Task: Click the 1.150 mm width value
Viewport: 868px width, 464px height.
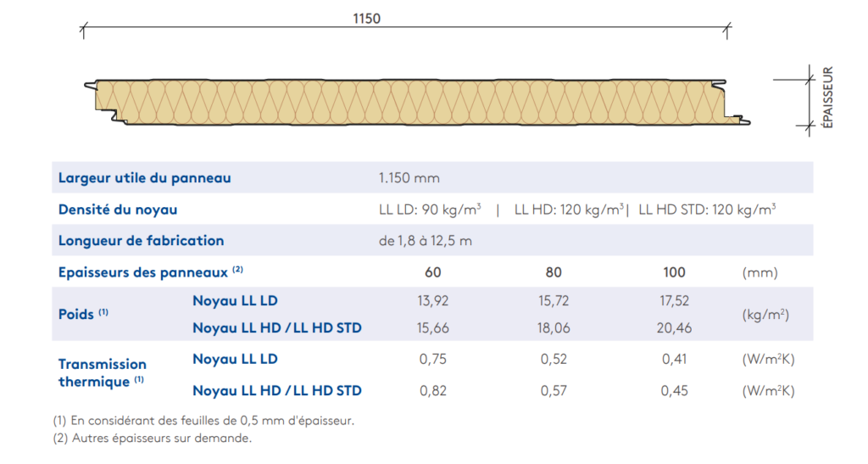Action: pyautogui.click(x=409, y=178)
